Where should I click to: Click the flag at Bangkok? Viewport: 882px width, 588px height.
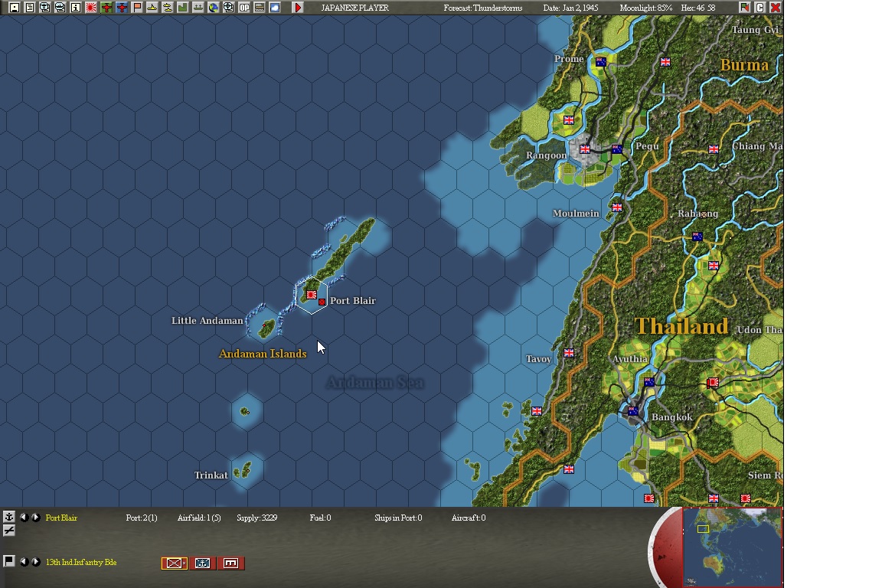click(x=633, y=411)
